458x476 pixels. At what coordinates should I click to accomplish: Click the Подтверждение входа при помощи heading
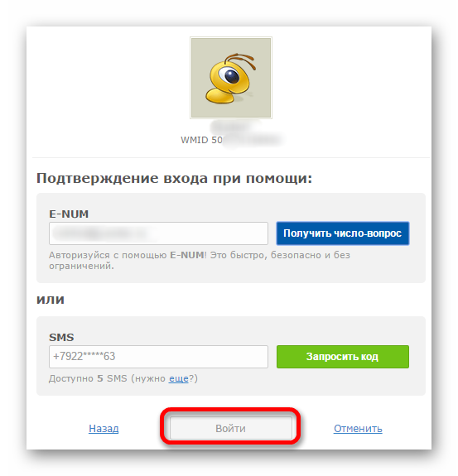[174, 178]
